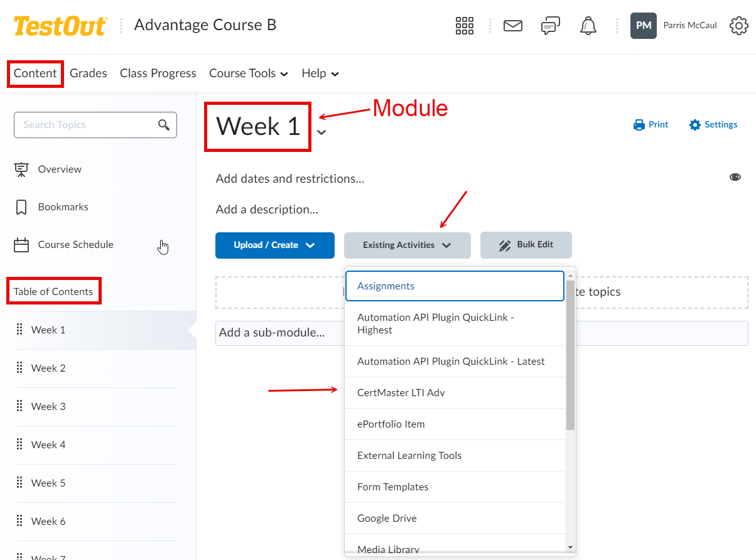Open the discussions chat bubble icon
756x560 pixels.
[x=550, y=25]
